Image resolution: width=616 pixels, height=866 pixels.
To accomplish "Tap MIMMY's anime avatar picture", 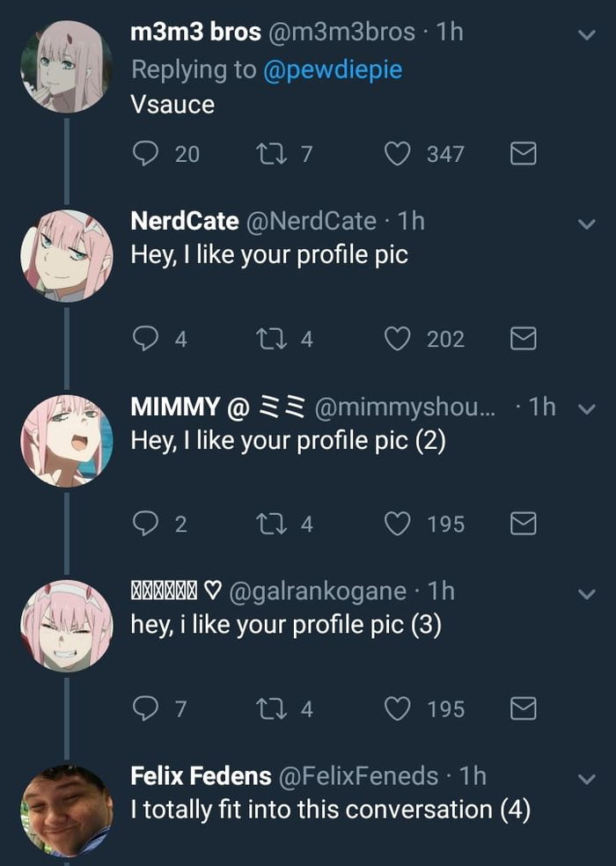I will 67,440.
